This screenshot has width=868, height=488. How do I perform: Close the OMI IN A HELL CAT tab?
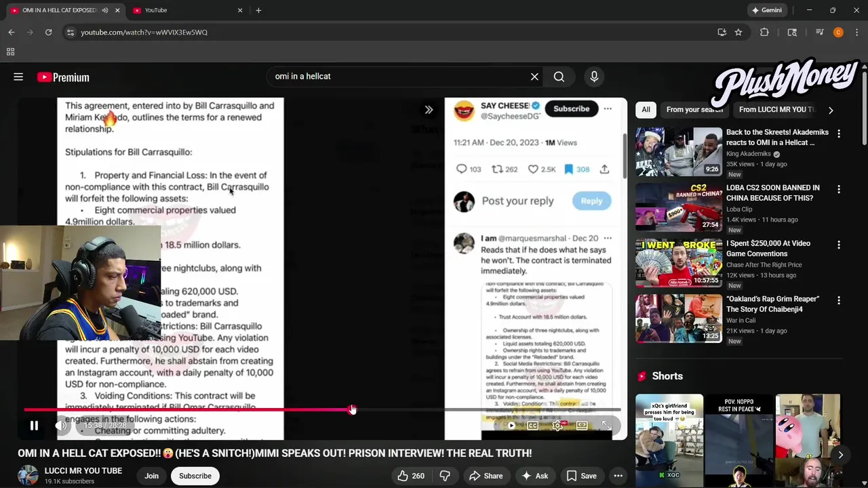click(117, 10)
